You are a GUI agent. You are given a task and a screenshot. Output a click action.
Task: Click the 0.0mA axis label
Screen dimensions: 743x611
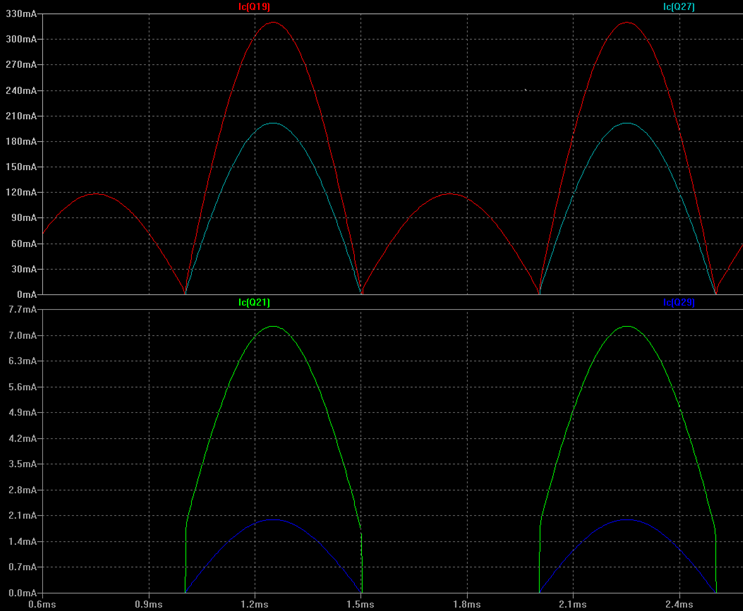point(22,593)
